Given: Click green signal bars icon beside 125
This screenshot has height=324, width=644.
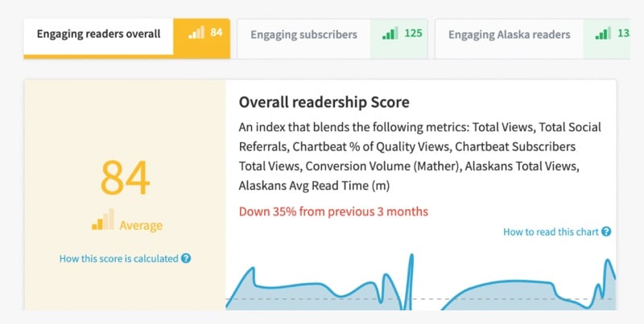Looking at the screenshot, I should pos(390,33).
